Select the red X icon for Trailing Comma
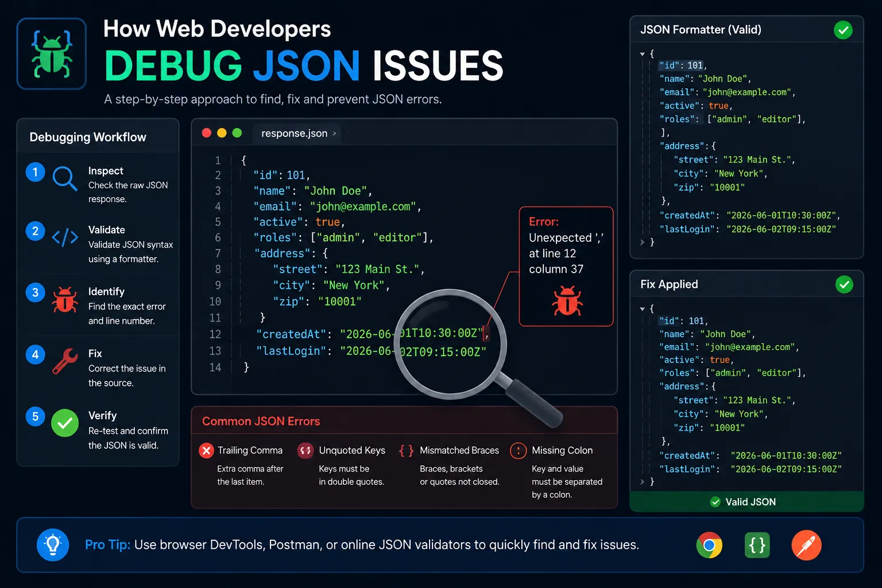The height and width of the screenshot is (588, 882). [206, 451]
